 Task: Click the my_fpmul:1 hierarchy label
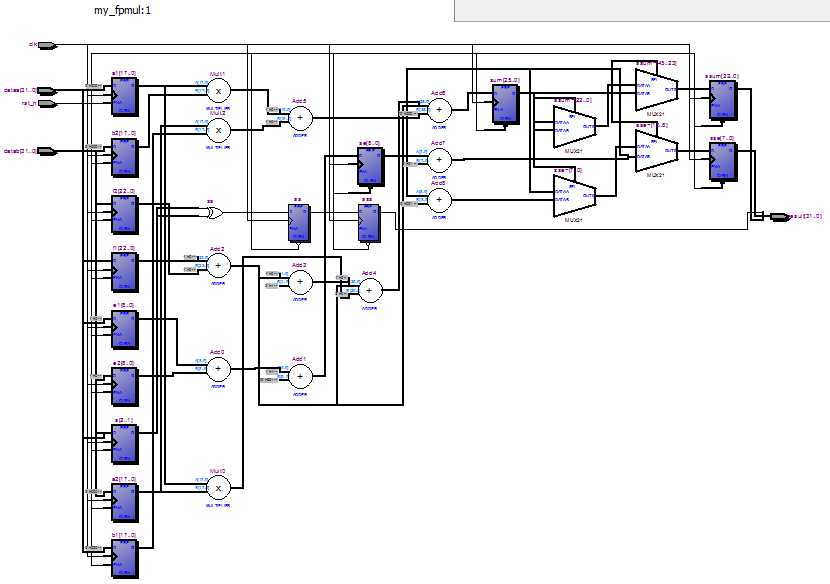pyautogui.click(x=122, y=10)
